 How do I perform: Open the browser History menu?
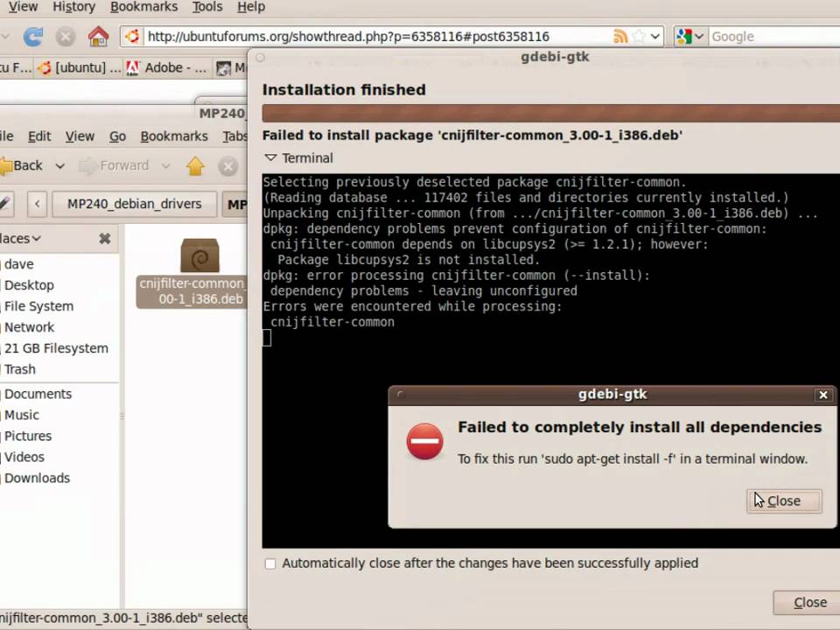click(73, 7)
